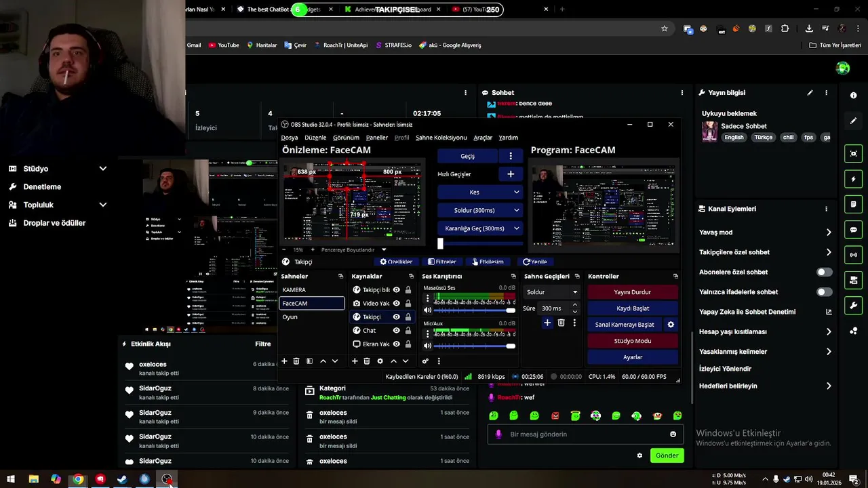Add quick transition plus button
Screen dimensions: 868x488
click(x=511, y=174)
